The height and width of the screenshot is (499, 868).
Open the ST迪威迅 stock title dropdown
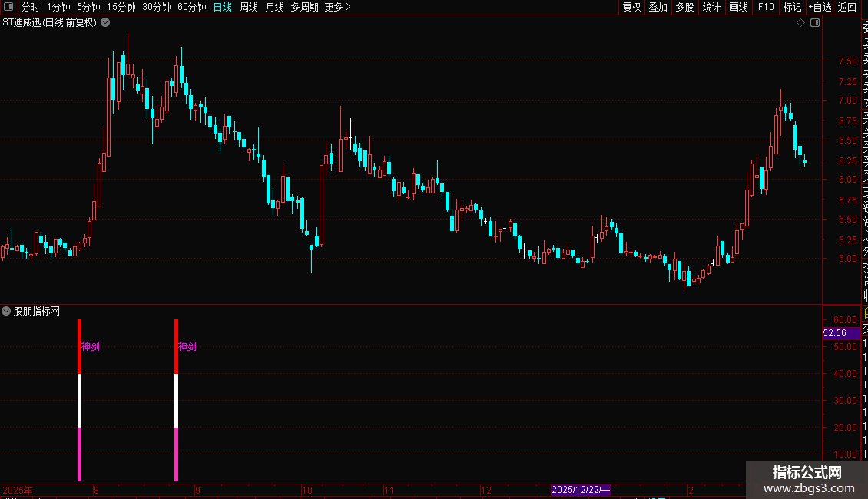105,23
